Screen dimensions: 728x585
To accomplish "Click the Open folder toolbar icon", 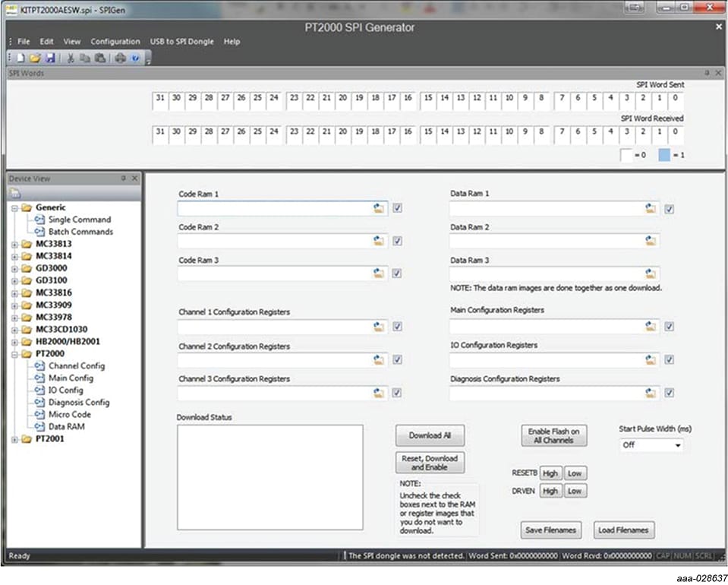I will pyautogui.click(x=35, y=58).
